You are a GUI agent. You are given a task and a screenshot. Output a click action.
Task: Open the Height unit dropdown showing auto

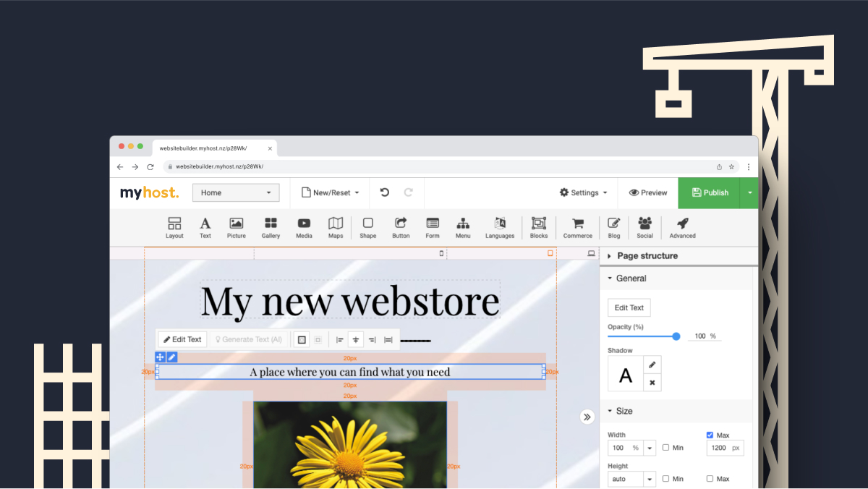tap(648, 478)
